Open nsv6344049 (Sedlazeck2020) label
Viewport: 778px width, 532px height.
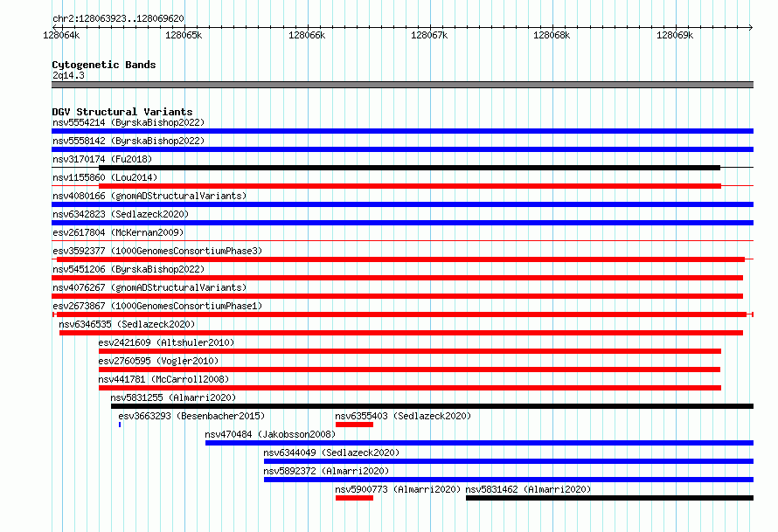[331, 453]
